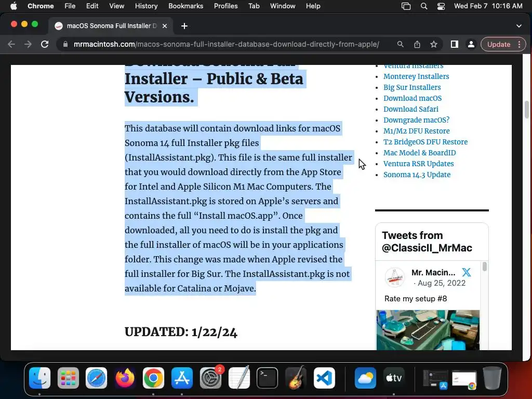
Task: Click the Mr. Macintosh tweet avatar
Action: (394, 277)
